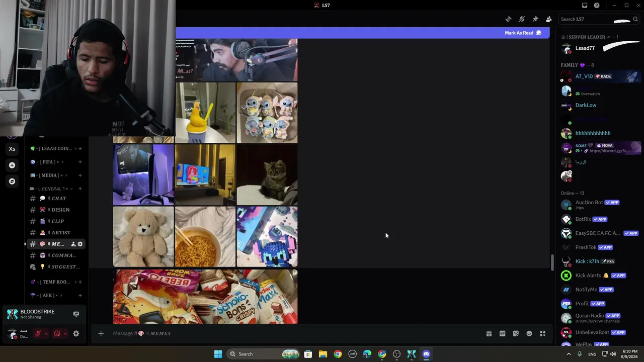Open the CHAT channel
Viewport: 644px width, 362px height.
pyautogui.click(x=56, y=198)
